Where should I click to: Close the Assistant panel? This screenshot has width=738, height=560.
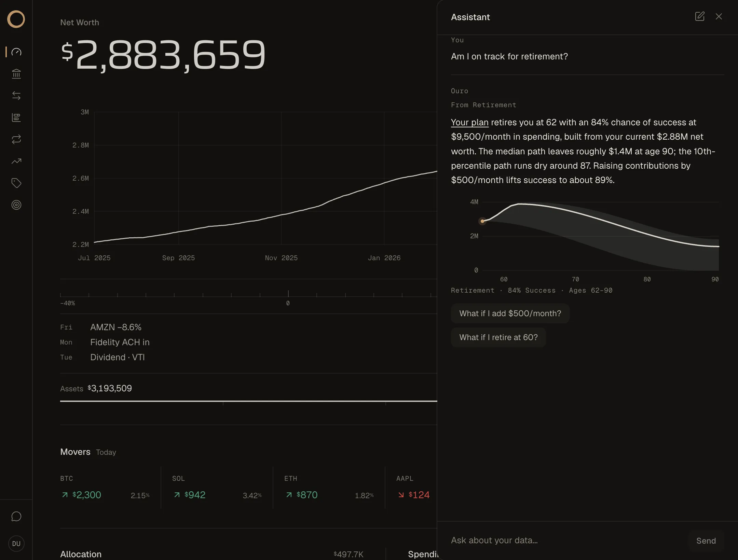click(x=719, y=16)
